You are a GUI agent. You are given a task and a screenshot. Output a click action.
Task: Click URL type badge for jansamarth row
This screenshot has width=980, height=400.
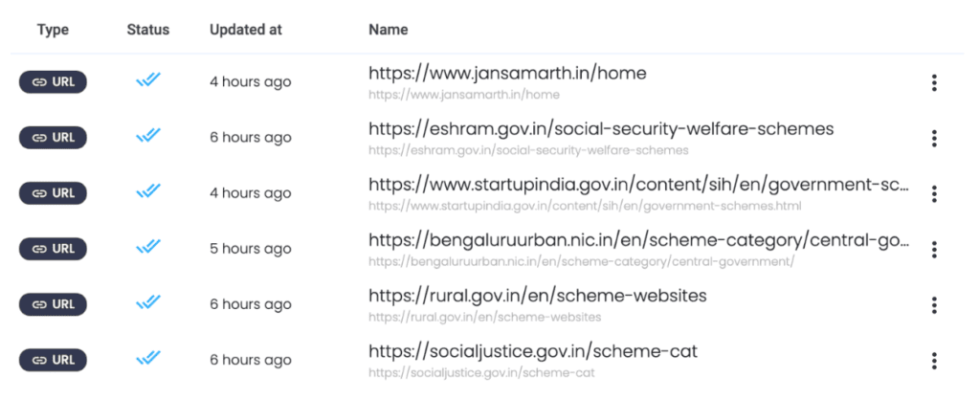tap(53, 82)
